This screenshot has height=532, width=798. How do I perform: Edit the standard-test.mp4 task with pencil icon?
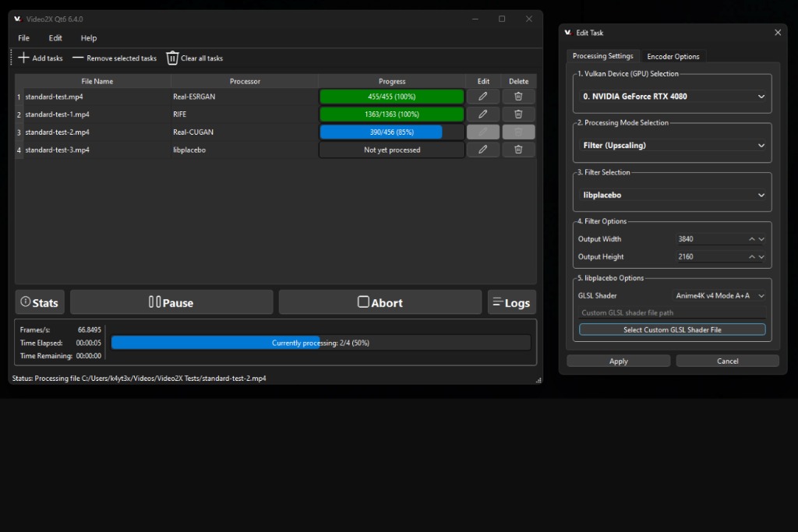coord(482,96)
